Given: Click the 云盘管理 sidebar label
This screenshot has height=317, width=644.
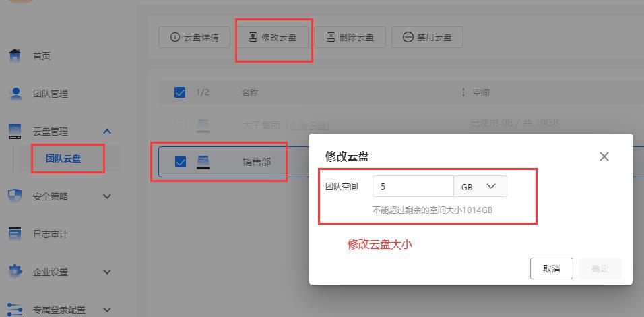Looking at the screenshot, I should click(51, 132).
